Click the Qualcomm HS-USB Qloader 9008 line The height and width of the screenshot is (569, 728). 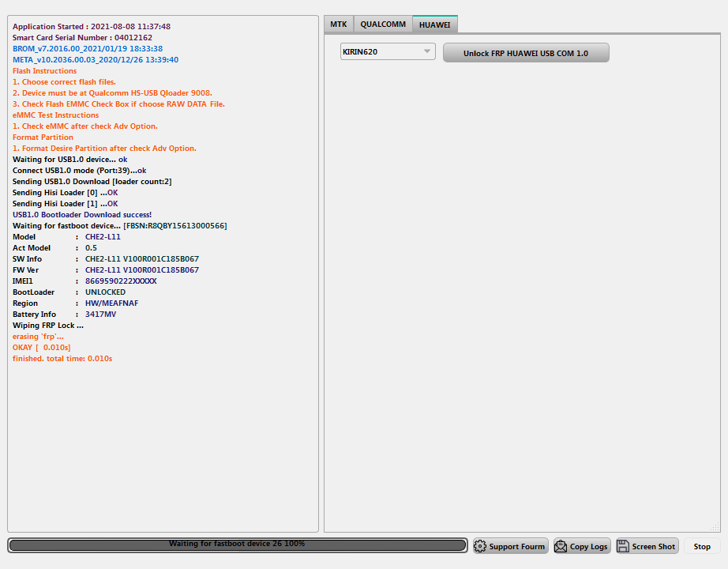tap(112, 93)
